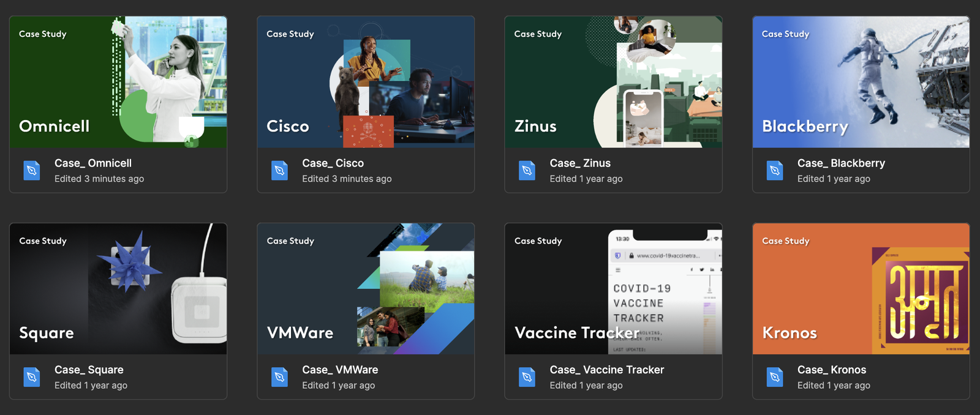The width and height of the screenshot is (980, 415).
Task: Select the Square case study thumbnail
Action: pyautogui.click(x=118, y=289)
